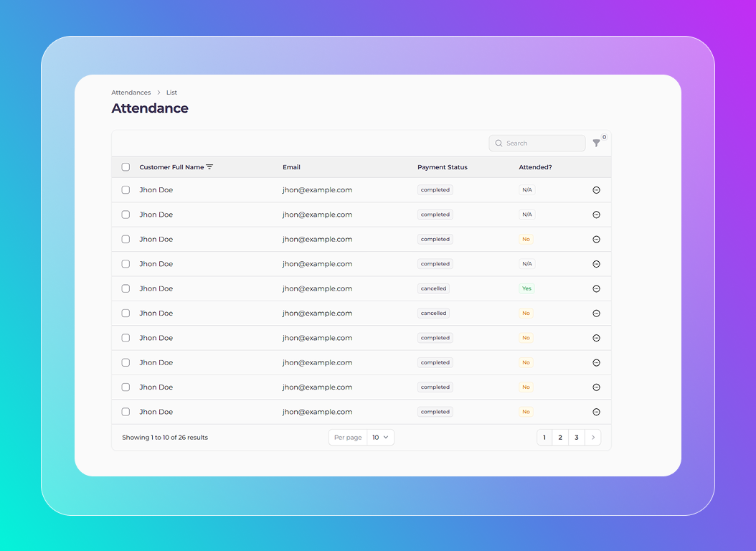
Task: Open actions menu for the third row
Action: (596, 240)
